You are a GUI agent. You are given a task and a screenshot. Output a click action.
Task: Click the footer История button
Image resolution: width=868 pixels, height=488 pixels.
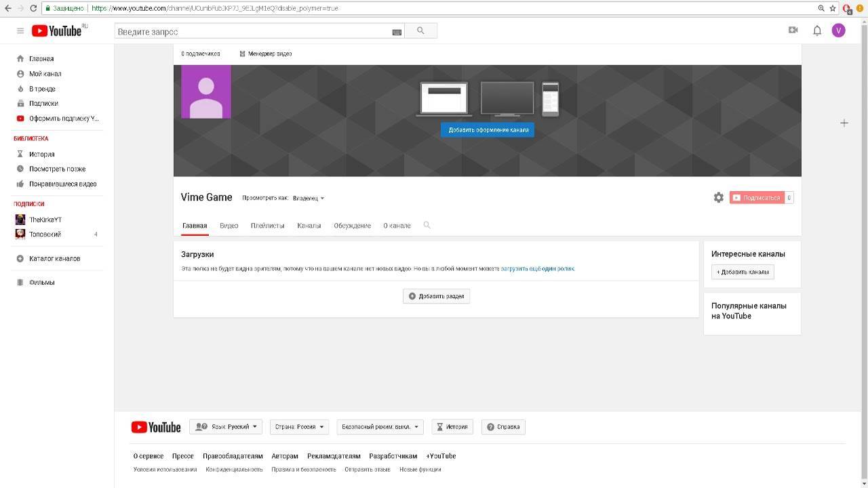pyautogui.click(x=452, y=427)
